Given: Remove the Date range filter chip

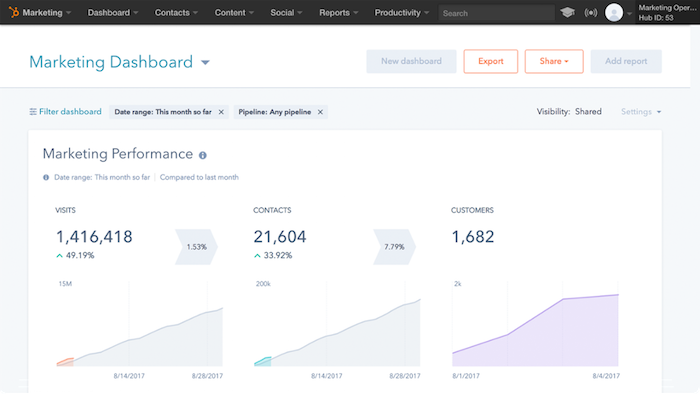Looking at the screenshot, I should pyautogui.click(x=221, y=112).
